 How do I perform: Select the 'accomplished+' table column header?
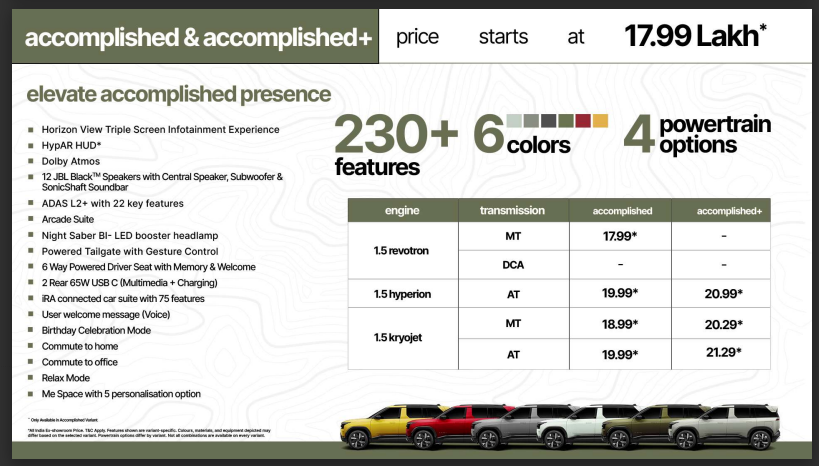coord(720,211)
